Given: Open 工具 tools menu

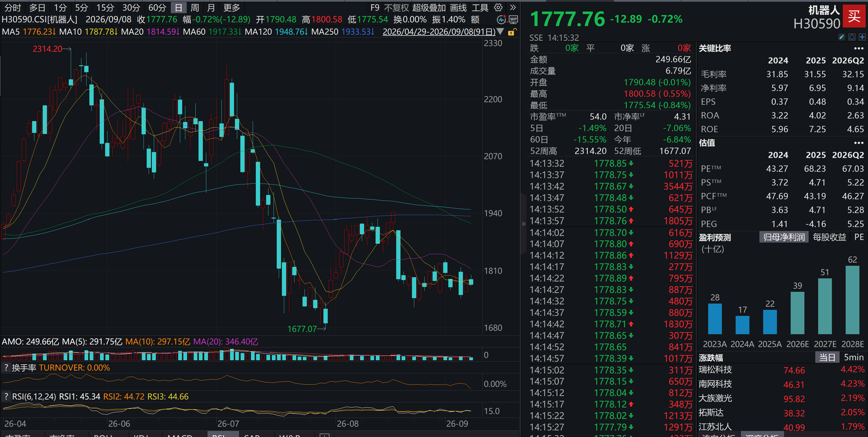Looking at the screenshot, I should tap(480, 7).
